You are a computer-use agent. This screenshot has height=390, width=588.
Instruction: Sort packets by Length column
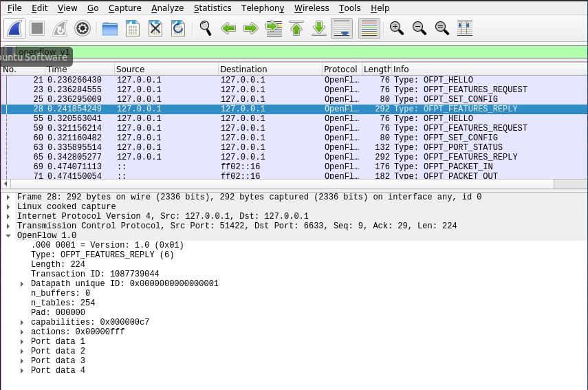click(x=377, y=69)
